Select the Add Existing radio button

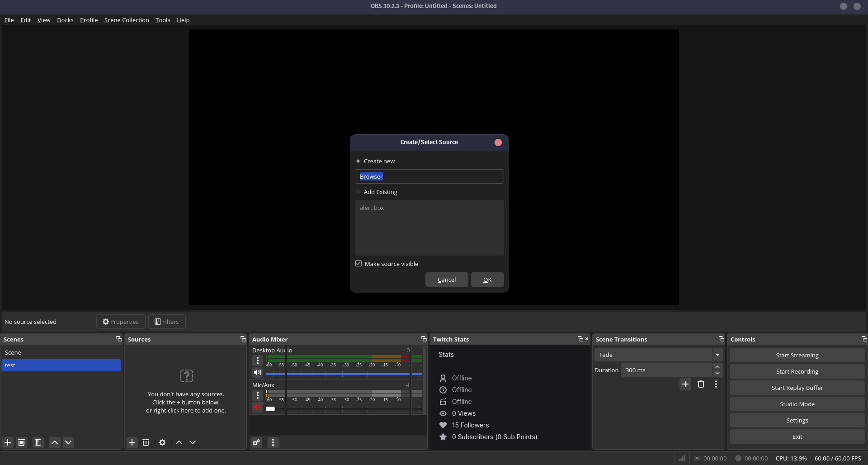[x=358, y=192]
